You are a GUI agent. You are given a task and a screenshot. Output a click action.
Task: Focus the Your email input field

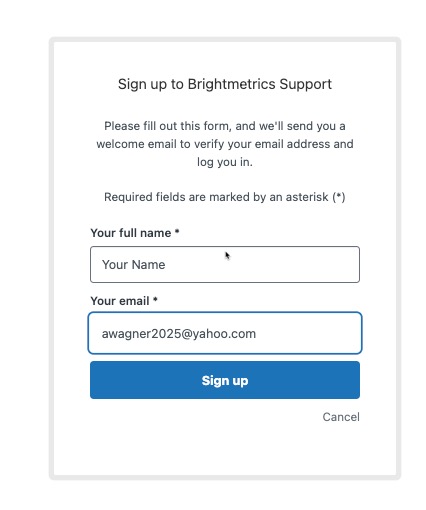coord(225,333)
